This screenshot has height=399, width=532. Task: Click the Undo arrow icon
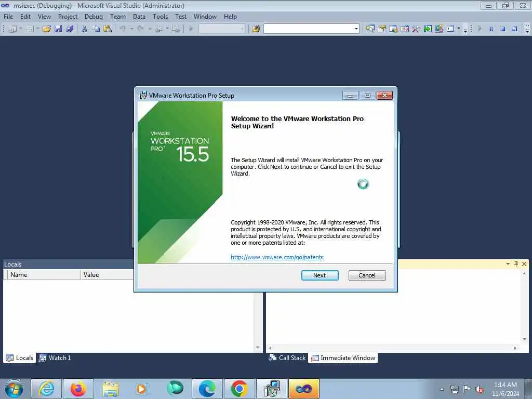[x=123, y=29]
